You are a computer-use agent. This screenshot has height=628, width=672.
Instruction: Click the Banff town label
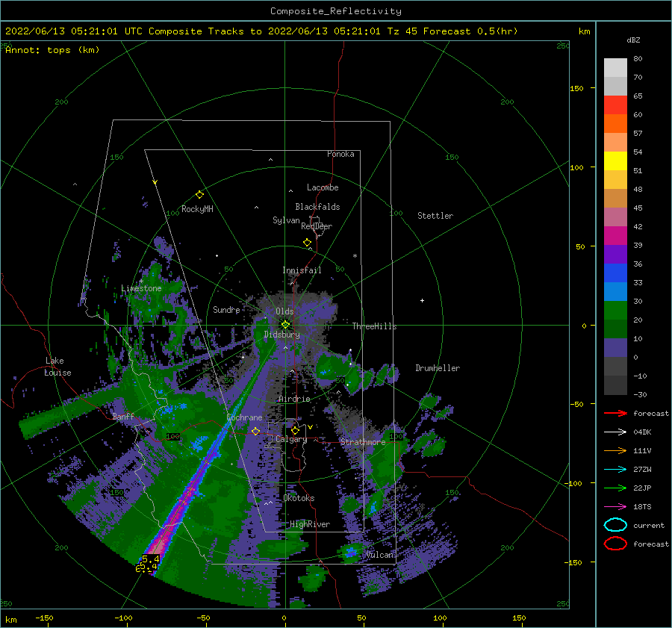coord(123,416)
